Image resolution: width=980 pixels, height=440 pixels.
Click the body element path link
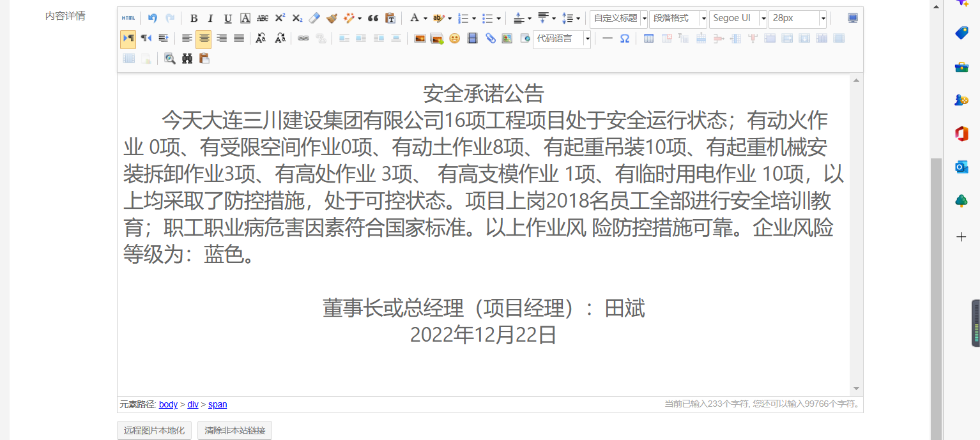click(168, 404)
